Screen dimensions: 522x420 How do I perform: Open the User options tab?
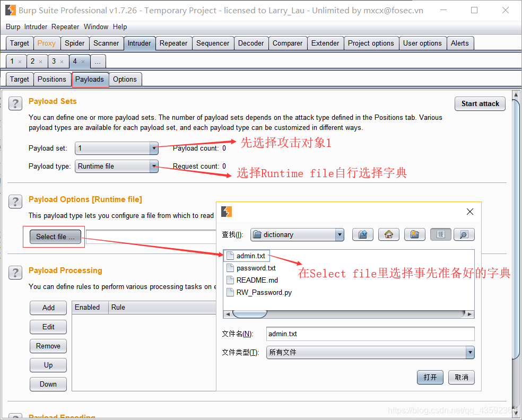(422, 43)
